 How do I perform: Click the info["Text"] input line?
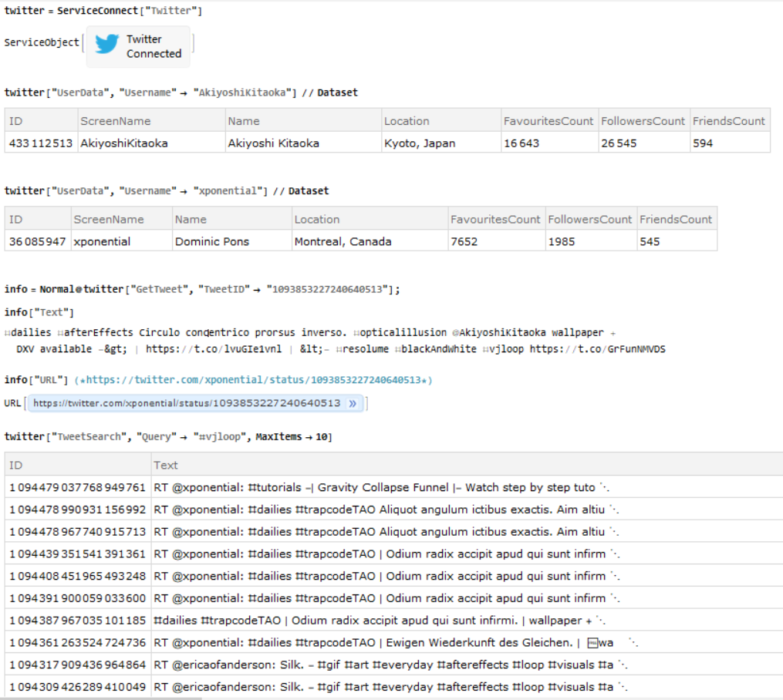pos(39,312)
